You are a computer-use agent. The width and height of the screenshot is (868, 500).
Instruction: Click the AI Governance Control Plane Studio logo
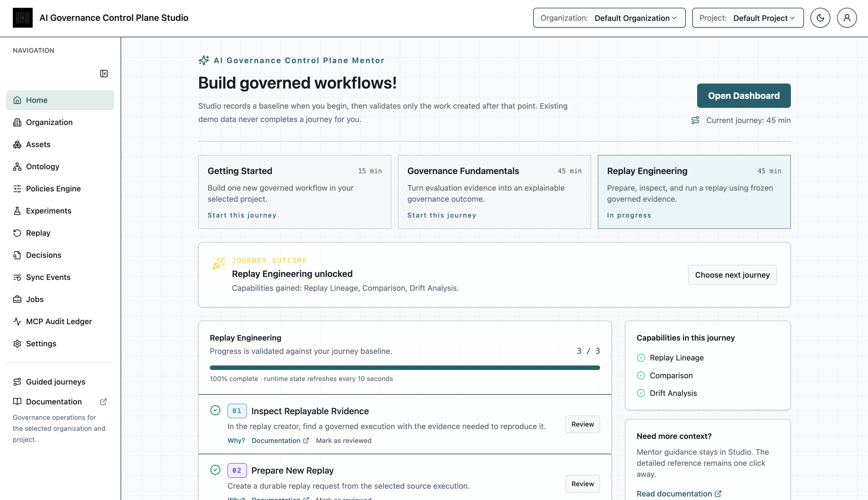(23, 18)
